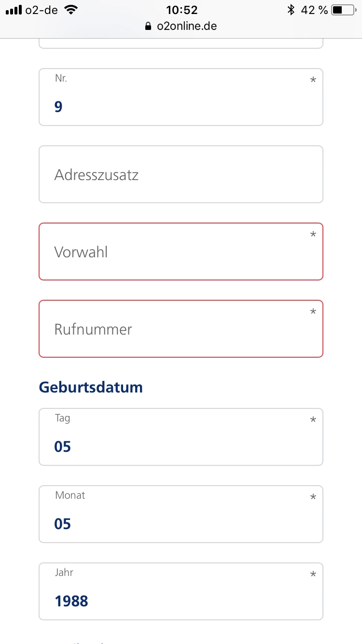Focus the Vorwahl area code field
Image resolution: width=362 pixels, height=644 pixels.
point(181,252)
